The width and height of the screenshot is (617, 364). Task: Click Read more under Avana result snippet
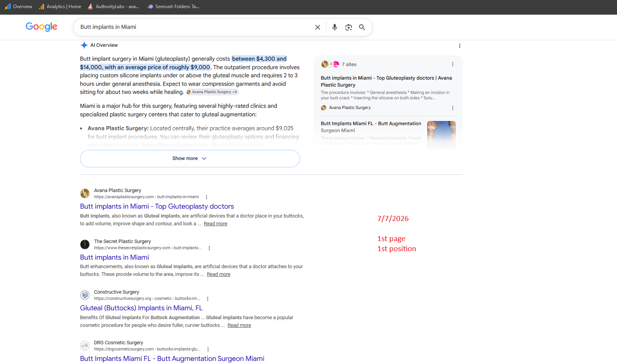tap(215, 224)
